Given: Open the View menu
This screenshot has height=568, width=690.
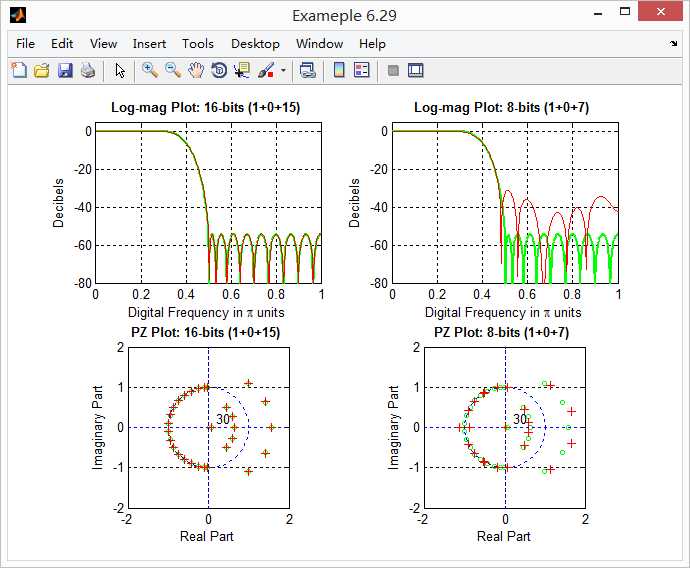Looking at the screenshot, I should pos(103,44).
